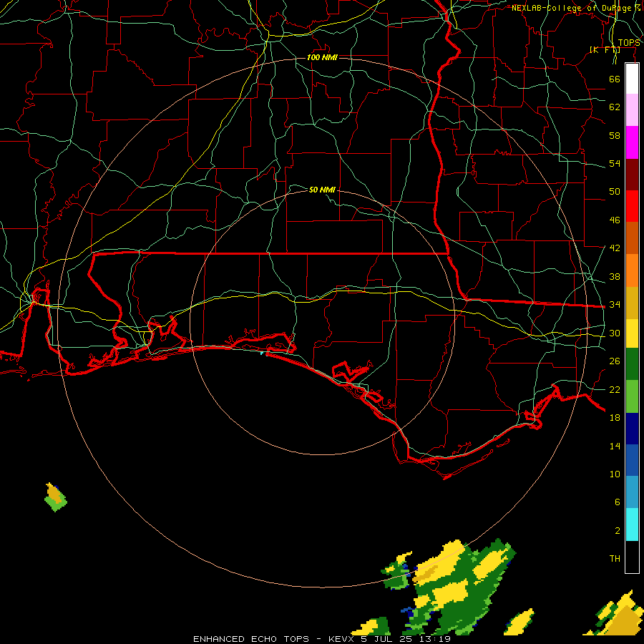Screen dimensions: 644x644
Task: Click the legend value 10
Action: coord(615,474)
